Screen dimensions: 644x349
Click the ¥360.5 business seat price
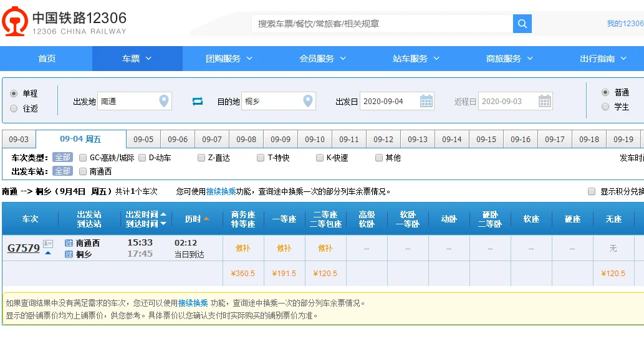[243, 274]
